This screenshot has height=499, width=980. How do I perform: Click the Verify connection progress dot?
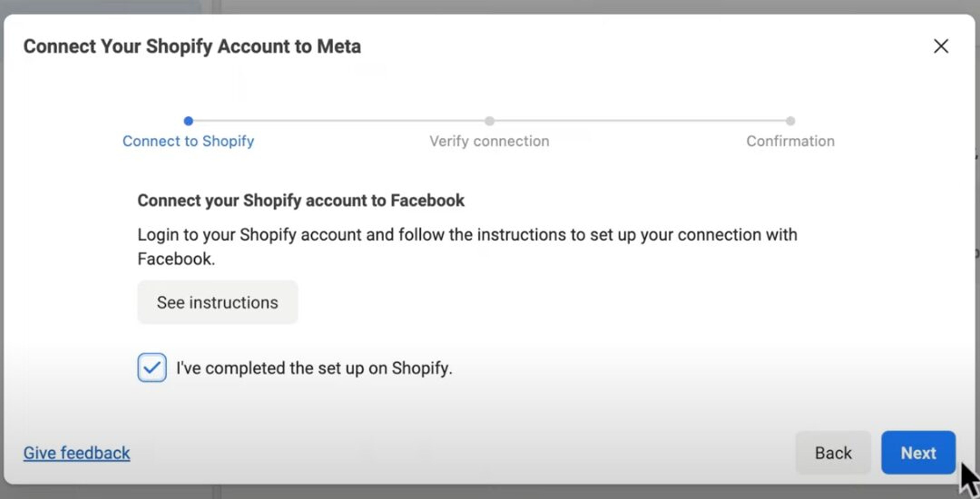click(490, 121)
